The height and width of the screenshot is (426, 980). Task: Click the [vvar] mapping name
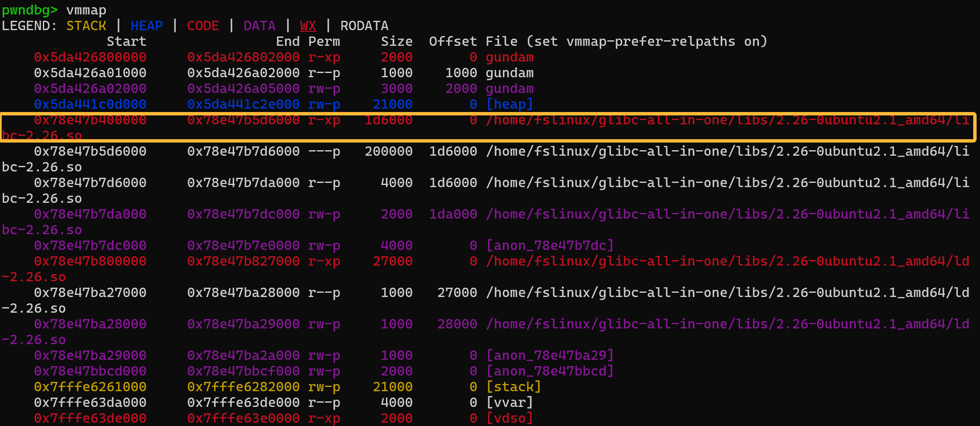510,403
